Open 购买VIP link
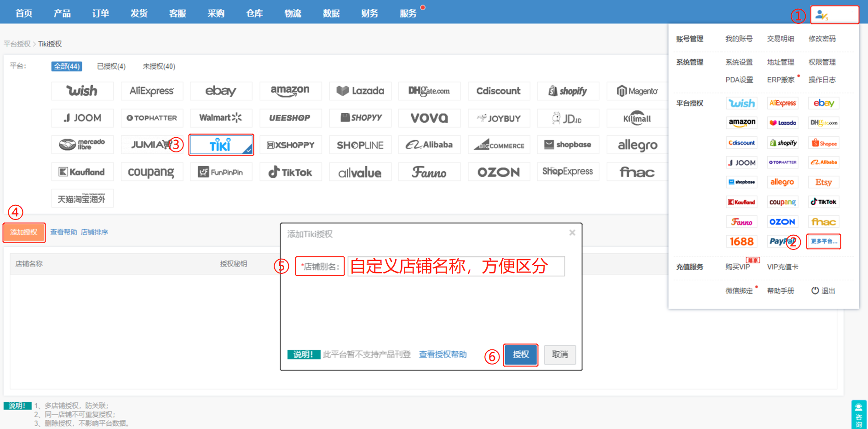Viewport: 868px width, 429px height. tap(738, 267)
